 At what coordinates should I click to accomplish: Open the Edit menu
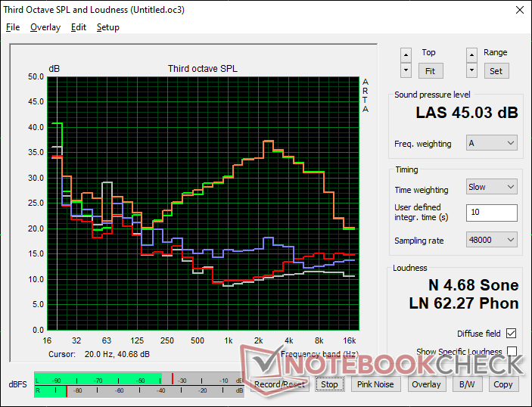coord(79,27)
